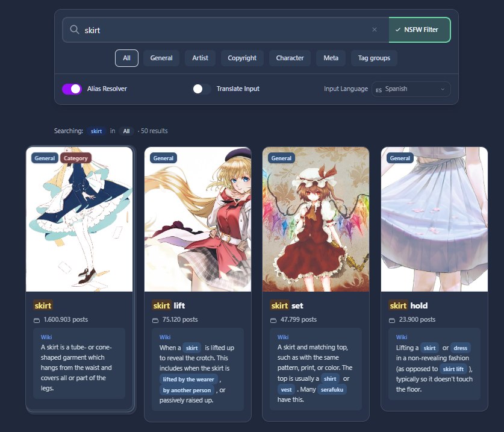Click the skirt lift tag title
The image size is (504, 432).
(x=169, y=305)
